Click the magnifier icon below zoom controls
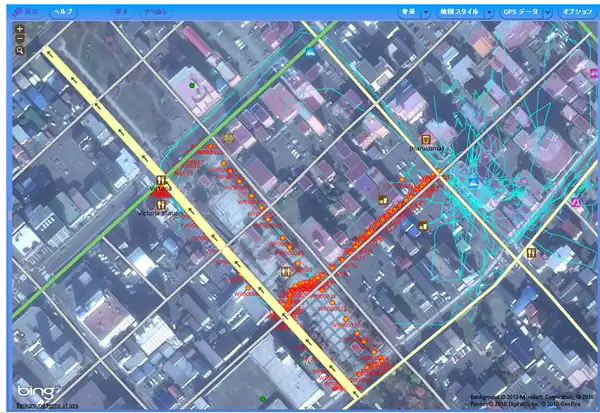 pos(20,50)
